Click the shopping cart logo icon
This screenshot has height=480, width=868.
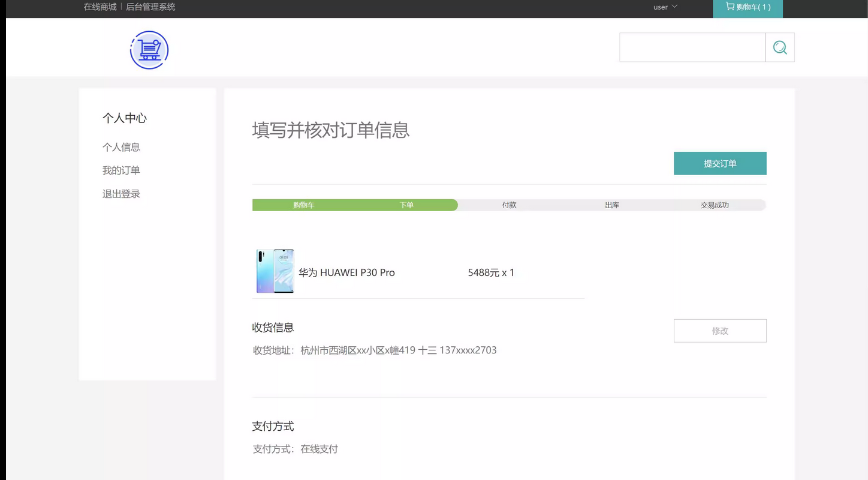[x=149, y=50]
